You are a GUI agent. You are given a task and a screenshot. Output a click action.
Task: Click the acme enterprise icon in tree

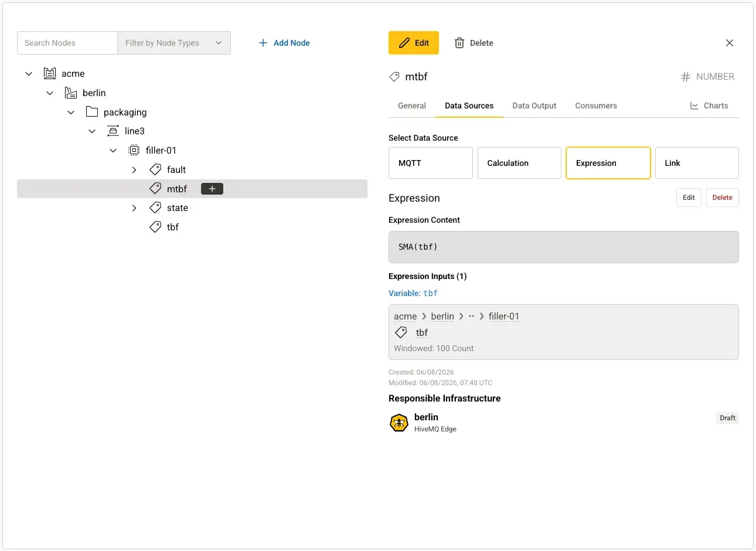(x=50, y=73)
